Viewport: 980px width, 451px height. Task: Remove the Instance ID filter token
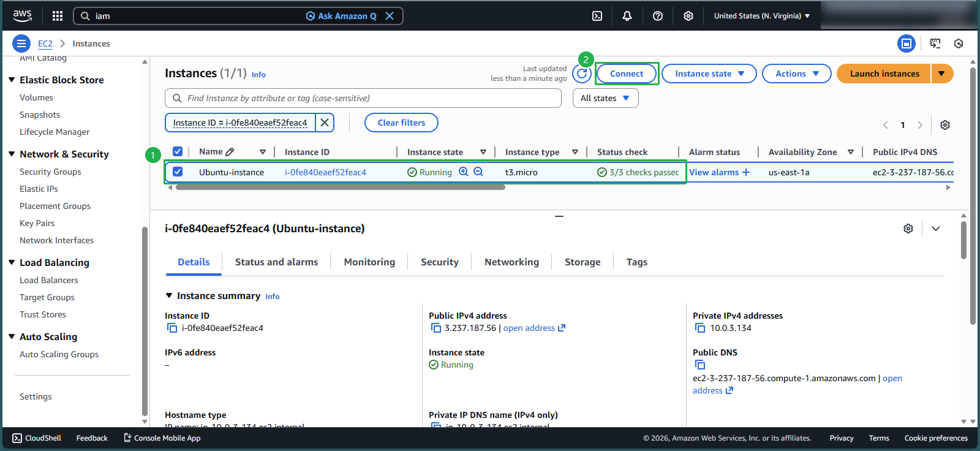325,123
